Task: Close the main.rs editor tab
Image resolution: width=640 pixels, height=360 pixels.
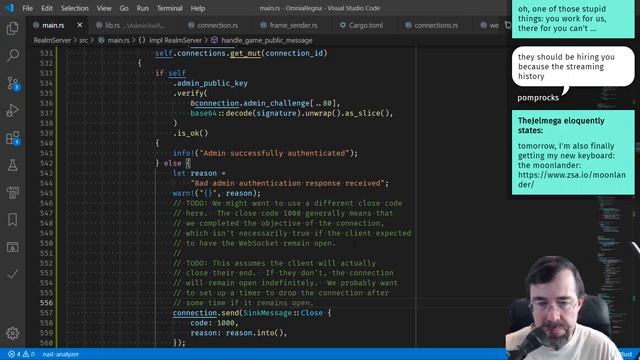Action: coord(80,25)
